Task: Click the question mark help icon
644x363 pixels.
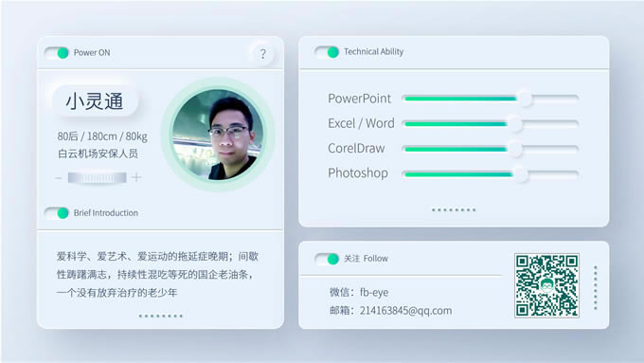Action: [x=262, y=53]
